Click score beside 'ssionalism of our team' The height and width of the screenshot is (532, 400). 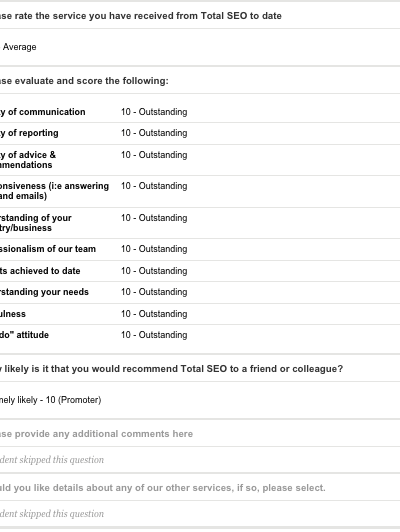click(154, 249)
